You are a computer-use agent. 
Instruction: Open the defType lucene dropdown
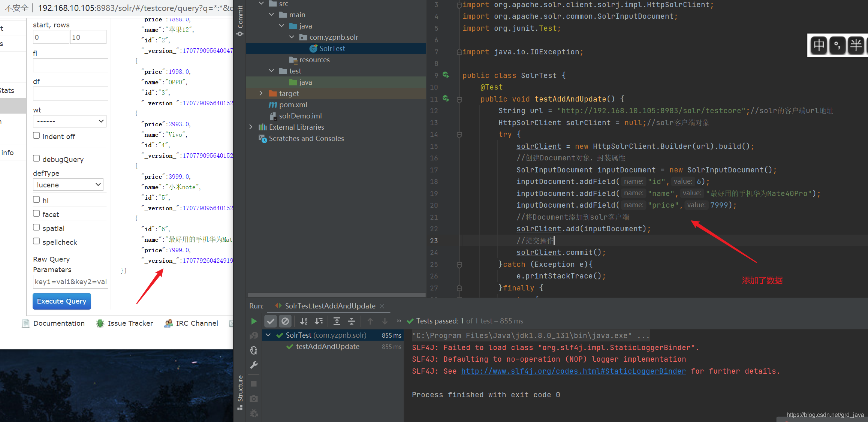point(68,185)
